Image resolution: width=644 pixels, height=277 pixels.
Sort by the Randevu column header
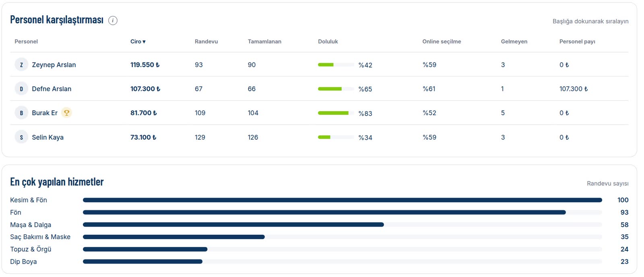206,41
